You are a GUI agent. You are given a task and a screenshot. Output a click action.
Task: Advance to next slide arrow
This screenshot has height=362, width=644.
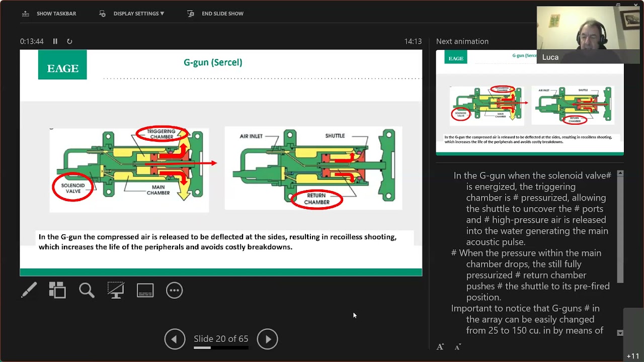click(268, 339)
